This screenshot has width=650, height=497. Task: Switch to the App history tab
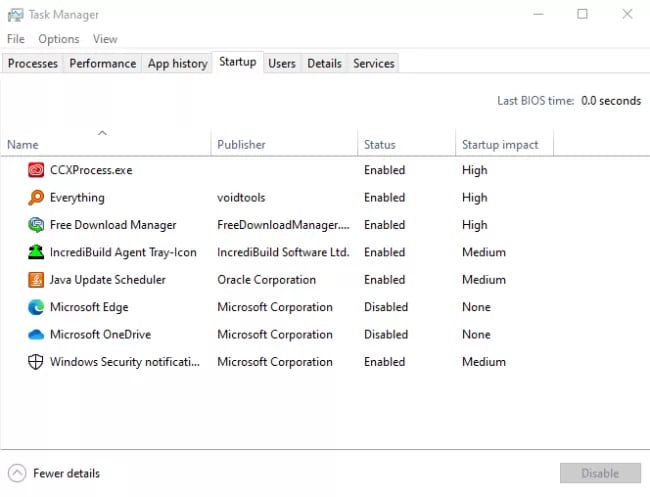177,63
